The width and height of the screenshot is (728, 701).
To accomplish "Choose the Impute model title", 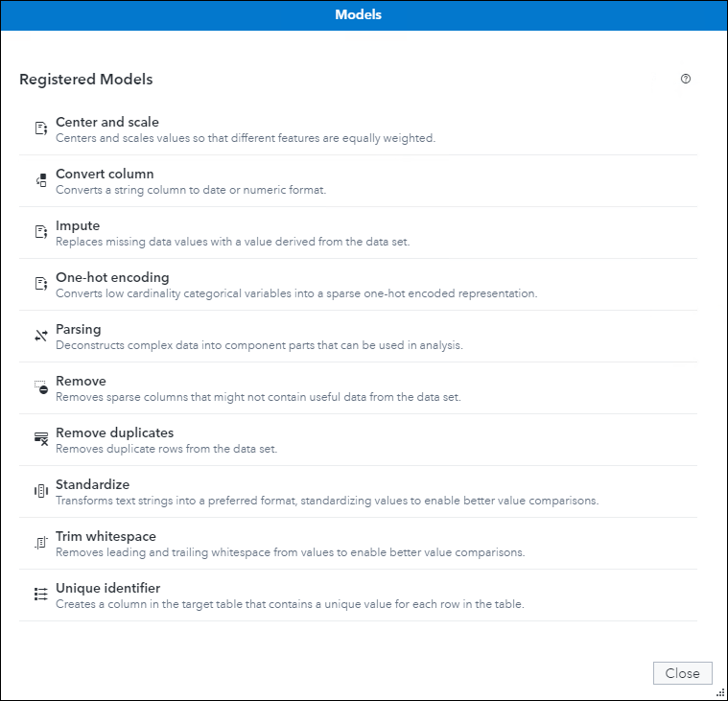I will click(78, 225).
